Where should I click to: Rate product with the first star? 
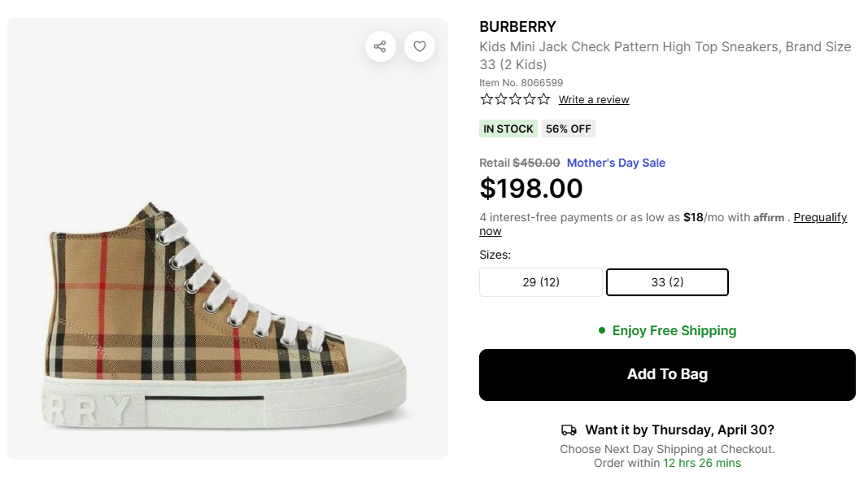[486, 99]
